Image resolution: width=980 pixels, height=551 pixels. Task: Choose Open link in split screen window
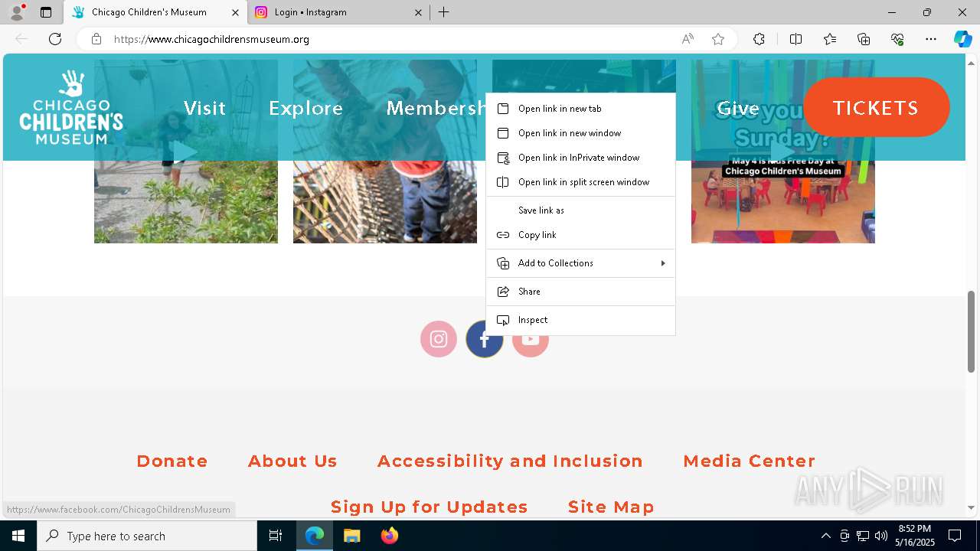580,182
